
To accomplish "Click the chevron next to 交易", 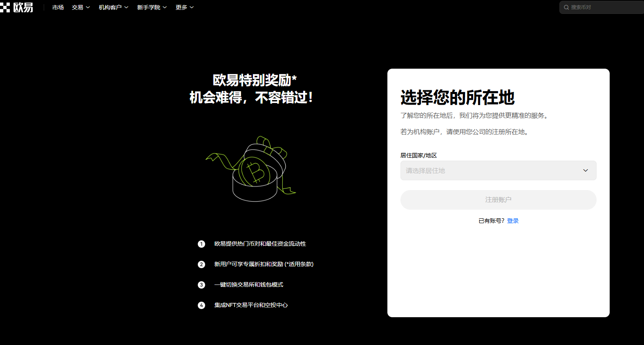I will (x=88, y=7).
